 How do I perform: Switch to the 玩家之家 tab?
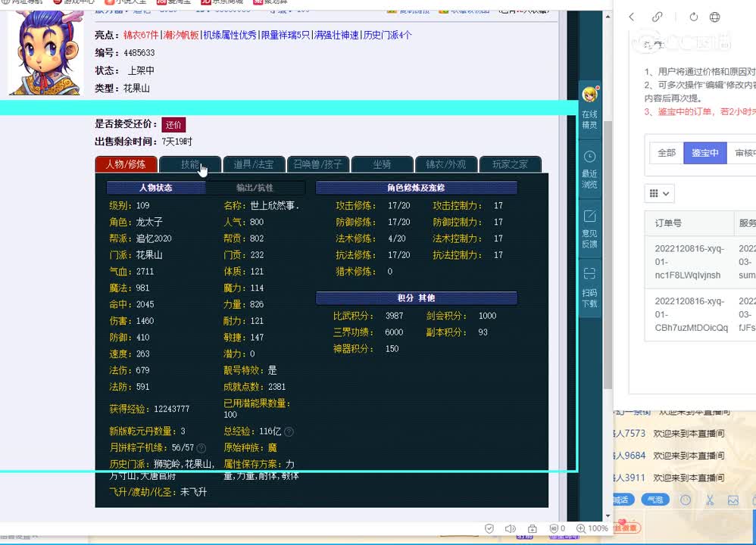click(x=510, y=164)
